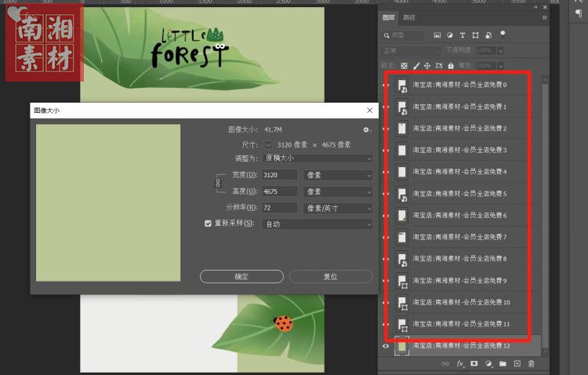Viewport: 588px width, 375px height.
Task: Click the 分辨率 resolution field showing 72
Action: (x=280, y=208)
